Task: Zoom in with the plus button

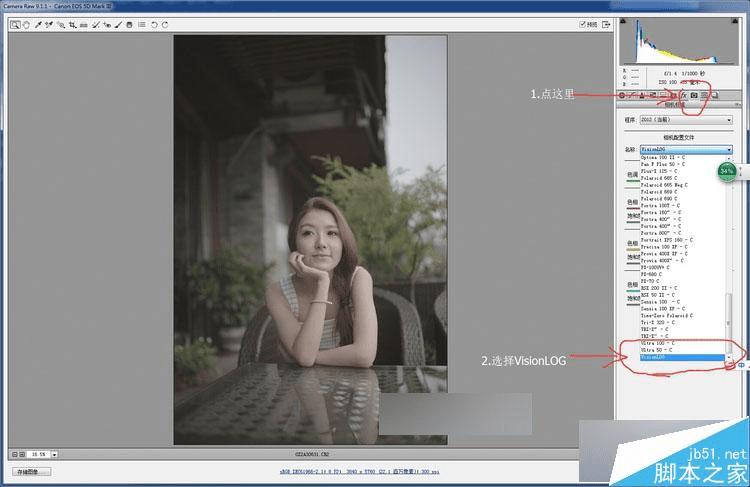Action: point(22,454)
